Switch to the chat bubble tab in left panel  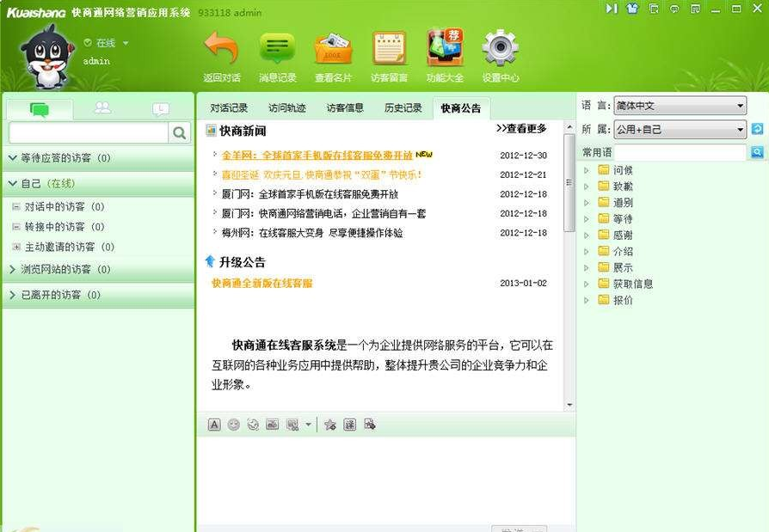point(40,109)
